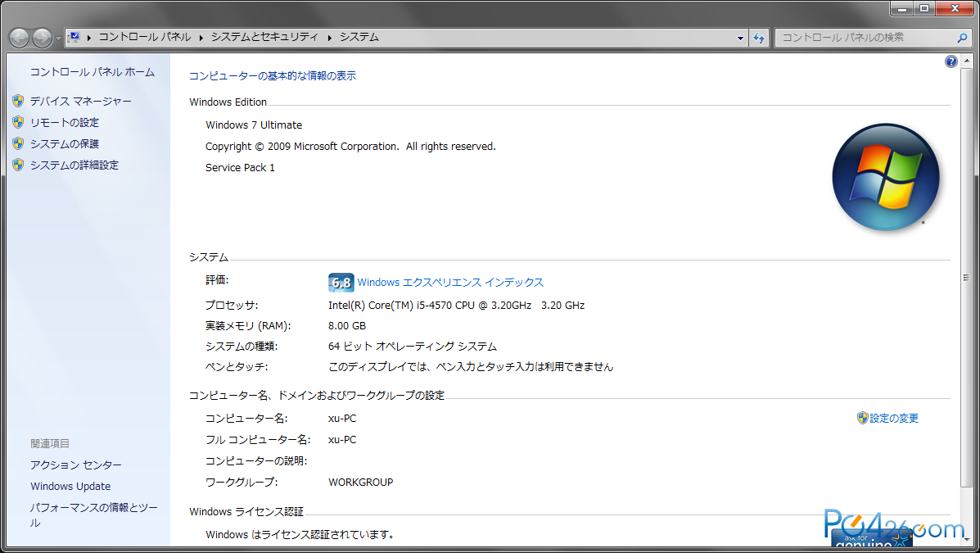Click xu-PC next to フル コンピューター名:
Screen dimensions: 980x553
(342, 440)
